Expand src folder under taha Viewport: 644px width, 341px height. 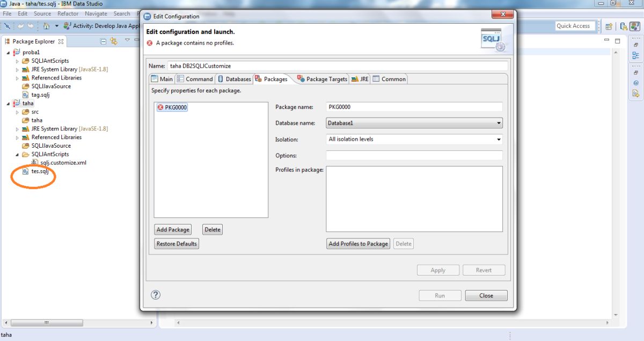(17, 112)
